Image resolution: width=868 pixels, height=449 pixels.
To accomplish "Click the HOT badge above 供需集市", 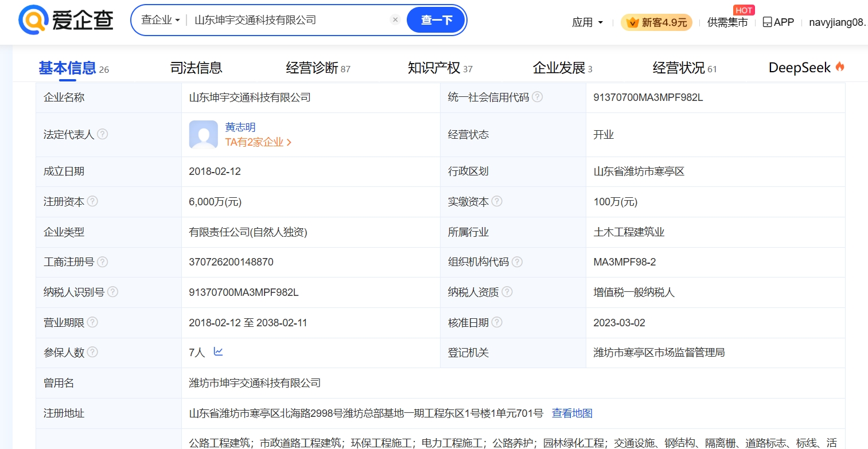I will (x=744, y=10).
